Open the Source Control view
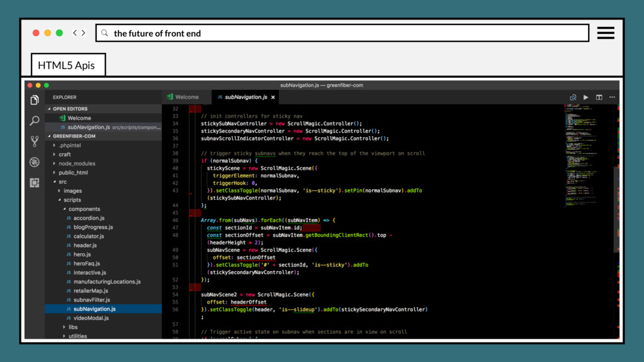 [x=35, y=141]
